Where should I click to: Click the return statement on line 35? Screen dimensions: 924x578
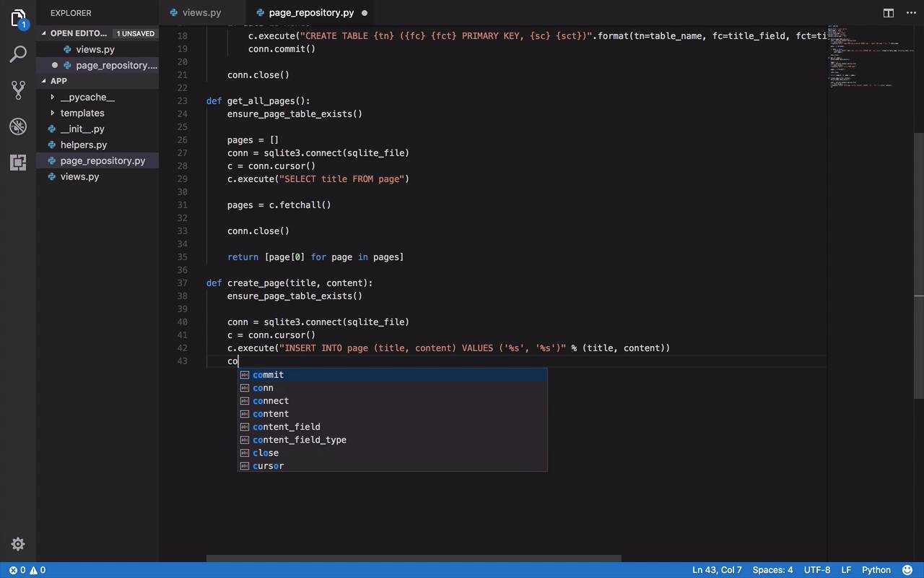click(315, 257)
